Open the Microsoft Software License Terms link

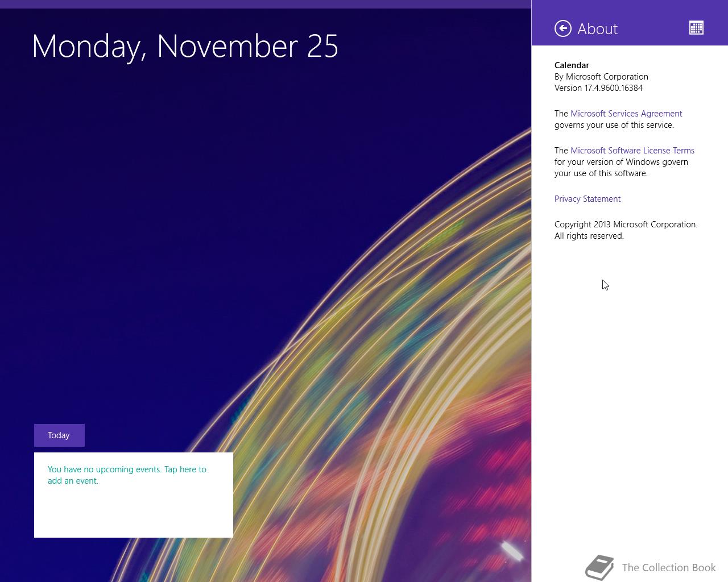(x=632, y=151)
